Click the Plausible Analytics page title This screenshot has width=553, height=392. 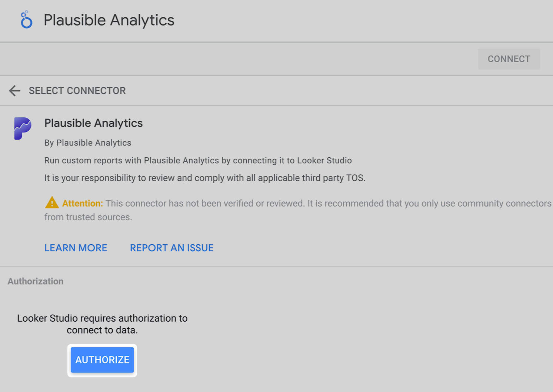click(x=109, y=20)
